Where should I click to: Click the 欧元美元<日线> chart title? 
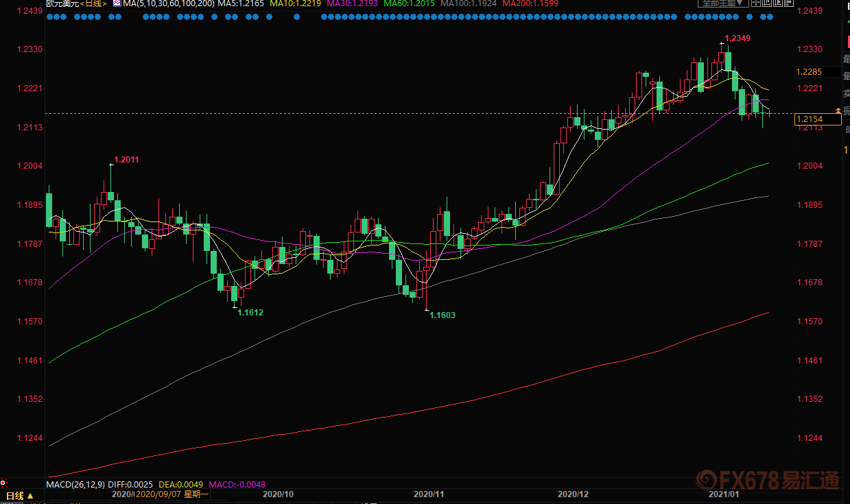tap(75, 3)
